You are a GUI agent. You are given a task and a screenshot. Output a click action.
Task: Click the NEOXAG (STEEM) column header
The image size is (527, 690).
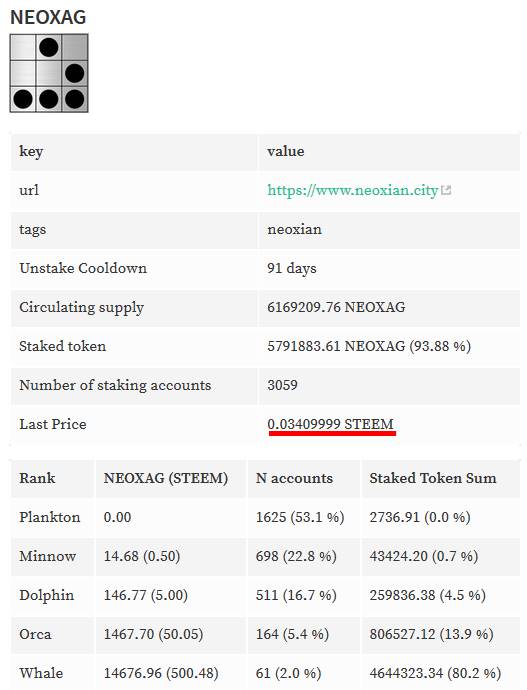coord(166,478)
